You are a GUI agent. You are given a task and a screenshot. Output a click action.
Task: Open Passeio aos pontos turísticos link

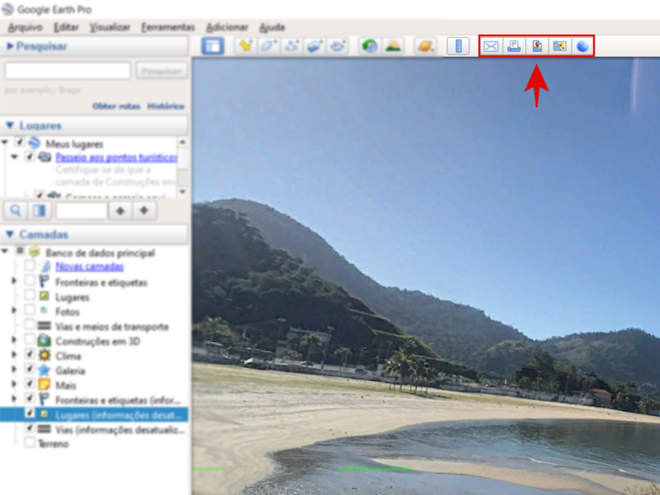(116, 157)
